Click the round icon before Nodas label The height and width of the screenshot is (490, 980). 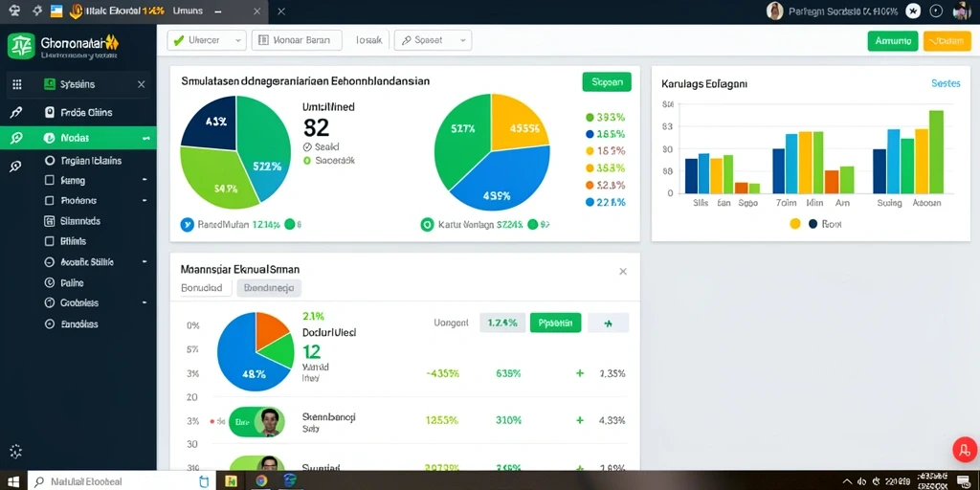(50, 138)
